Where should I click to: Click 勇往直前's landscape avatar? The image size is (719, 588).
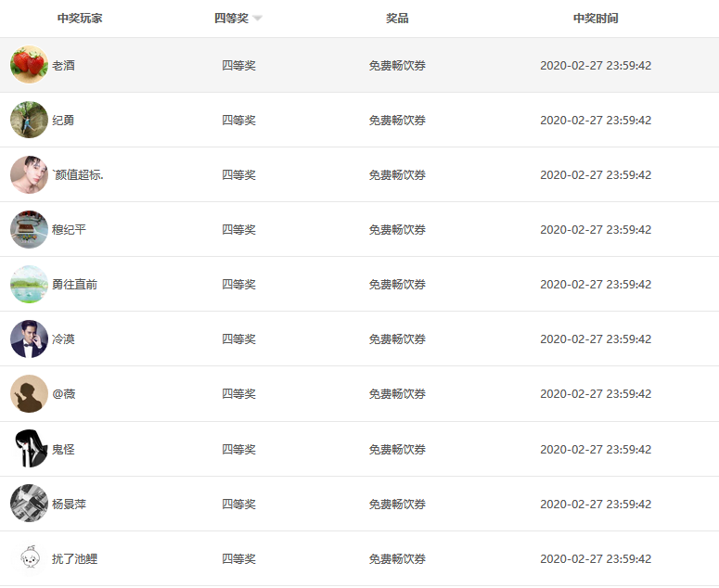tap(29, 284)
